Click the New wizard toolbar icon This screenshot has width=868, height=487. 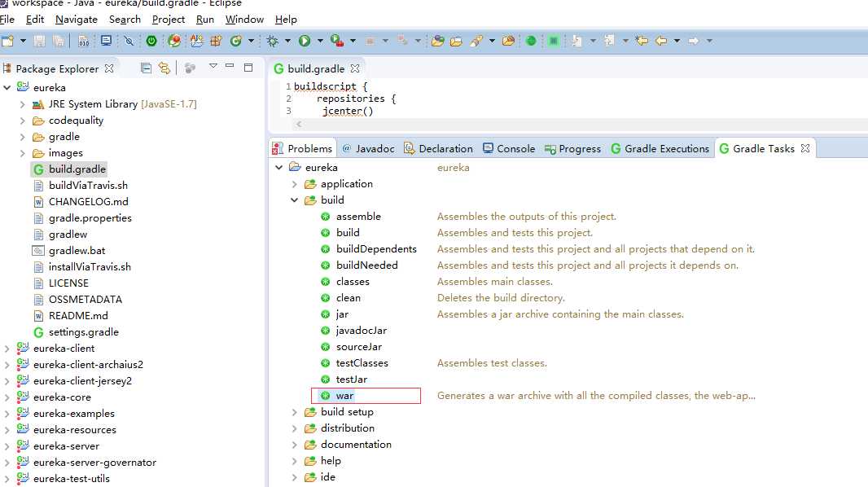[x=7, y=41]
